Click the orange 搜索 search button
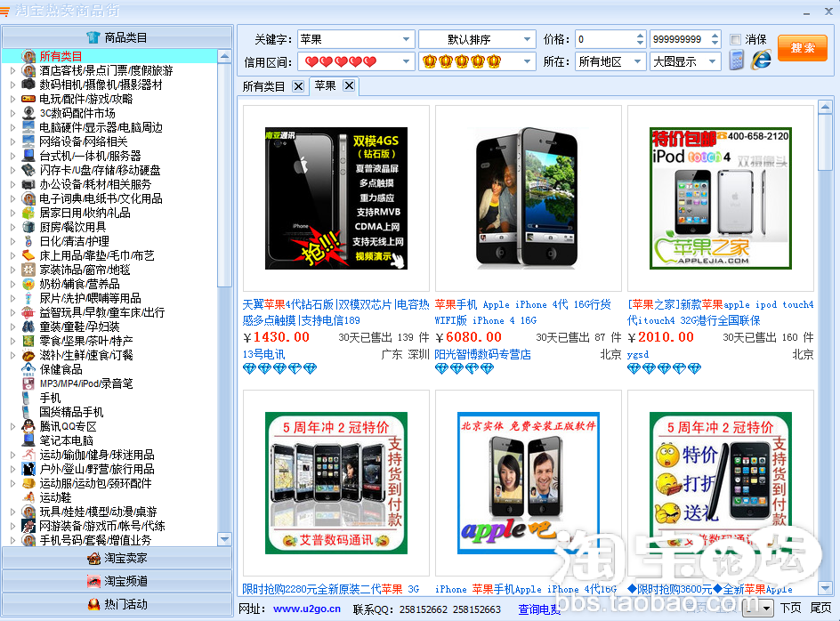The image size is (840, 621). pyautogui.click(x=802, y=48)
